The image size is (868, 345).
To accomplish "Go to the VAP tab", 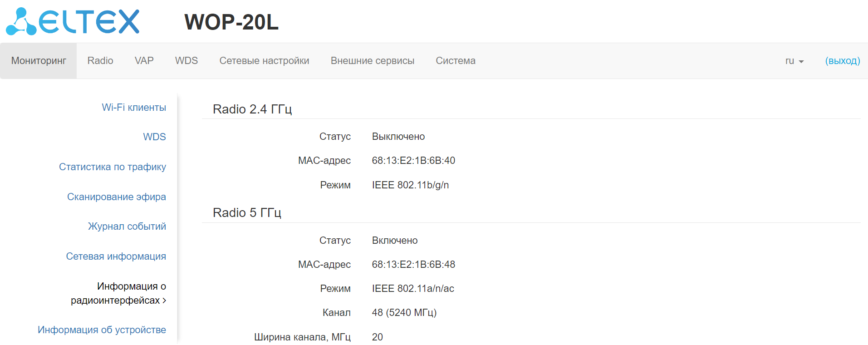I will (144, 61).
